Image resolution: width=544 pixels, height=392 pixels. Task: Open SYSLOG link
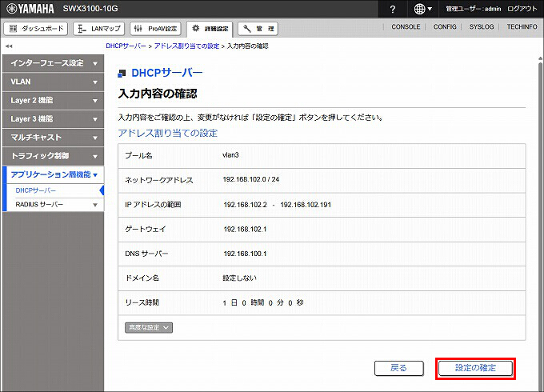coord(482,26)
